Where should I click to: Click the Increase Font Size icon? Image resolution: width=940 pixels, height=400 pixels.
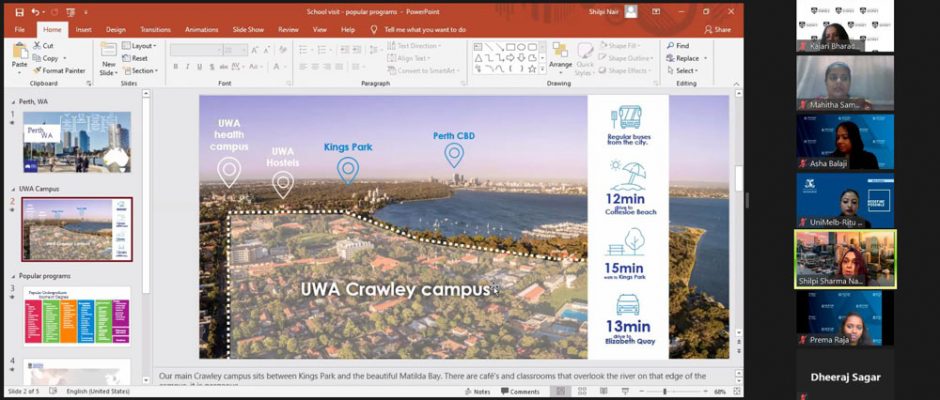click(x=255, y=50)
